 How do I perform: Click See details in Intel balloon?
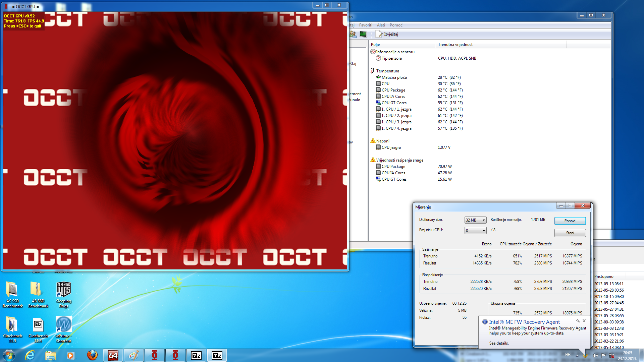tap(499, 343)
